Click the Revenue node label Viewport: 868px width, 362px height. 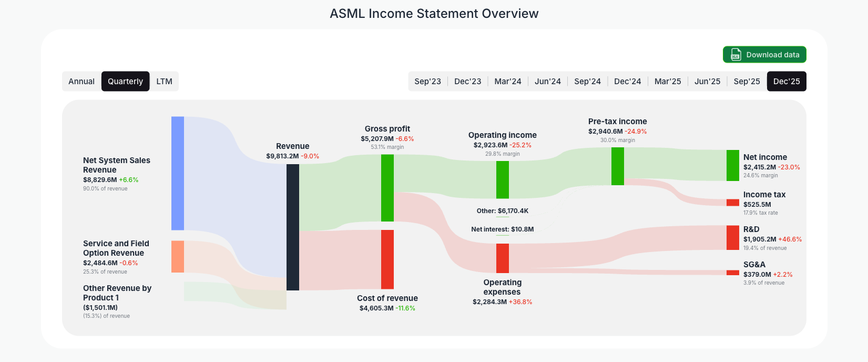pos(293,146)
